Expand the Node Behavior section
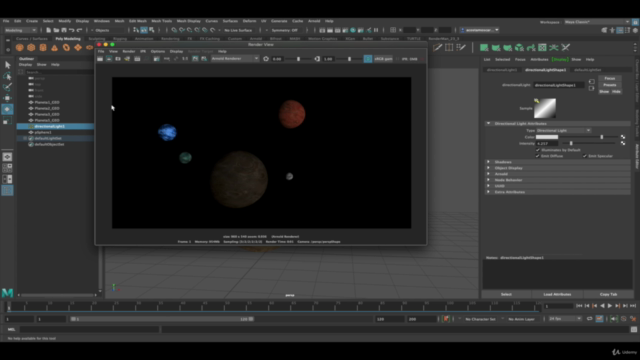 pyautogui.click(x=488, y=180)
